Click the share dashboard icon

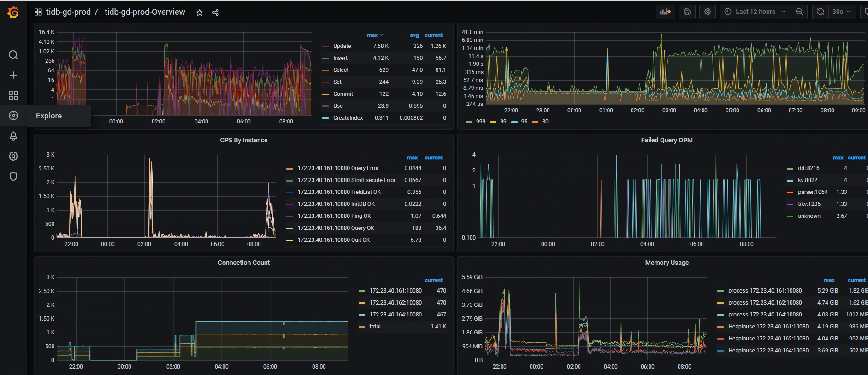pos(215,12)
